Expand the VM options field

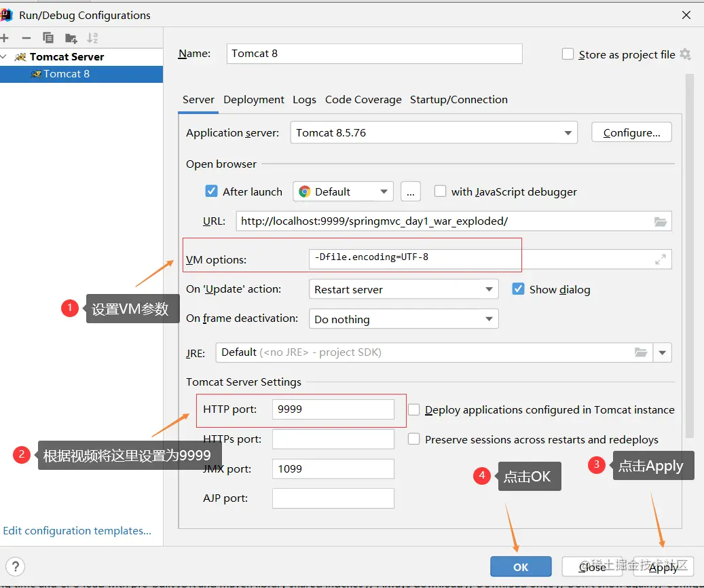[x=661, y=259]
